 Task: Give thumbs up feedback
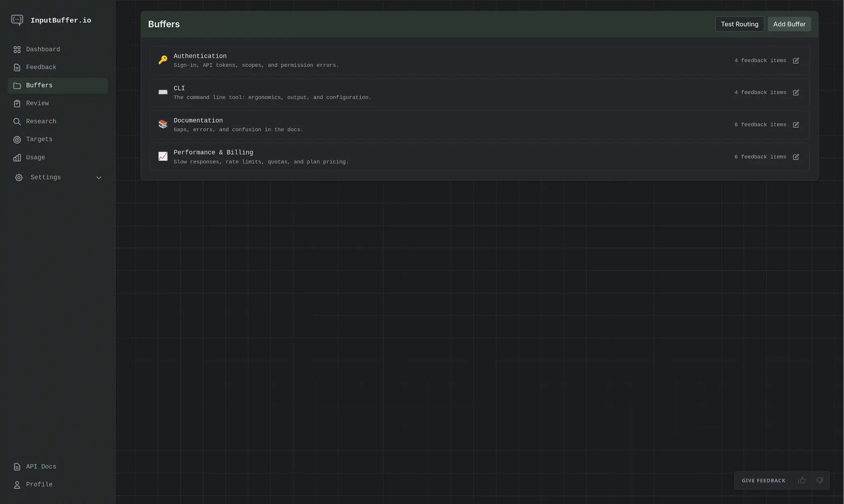[802, 481]
